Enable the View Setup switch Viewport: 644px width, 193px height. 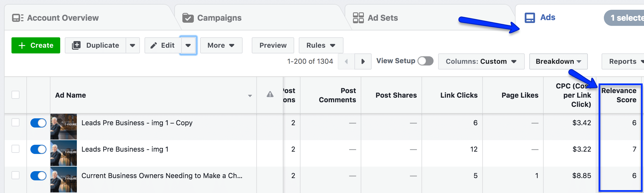point(425,61)
